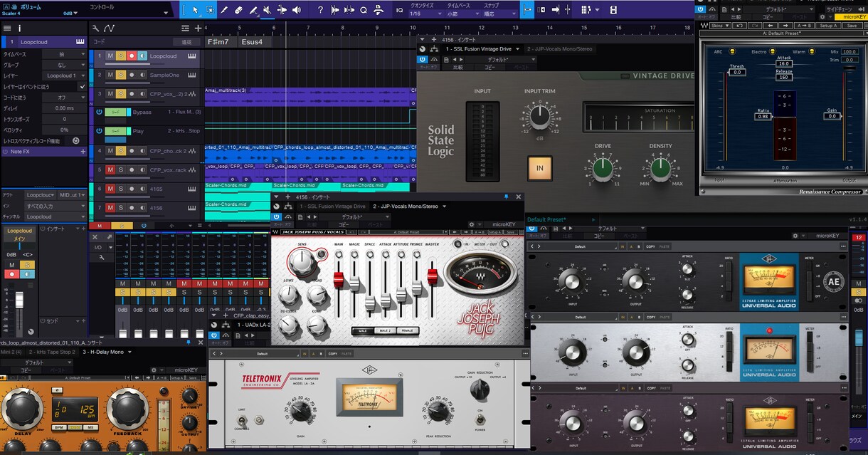Toggle the layer follows events checkbox
Viewport: 868px width, 455px height.
tap(82, 86)
